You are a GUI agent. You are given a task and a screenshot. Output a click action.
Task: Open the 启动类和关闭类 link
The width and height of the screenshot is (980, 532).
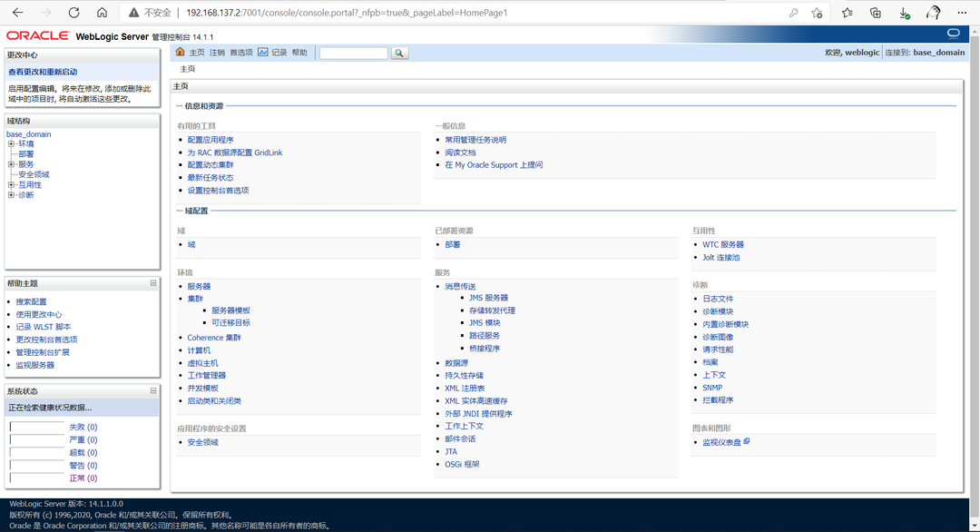coord(214,400)
